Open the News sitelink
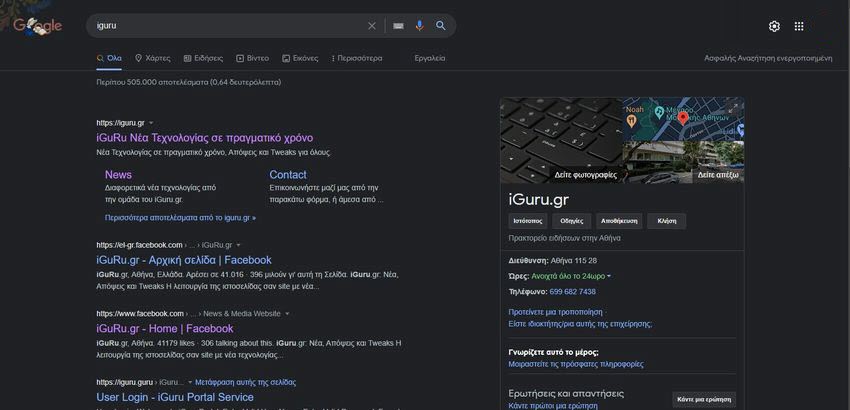Image resolution: width=850 pixels, height=410 pixels. click(x=118, y=175)
